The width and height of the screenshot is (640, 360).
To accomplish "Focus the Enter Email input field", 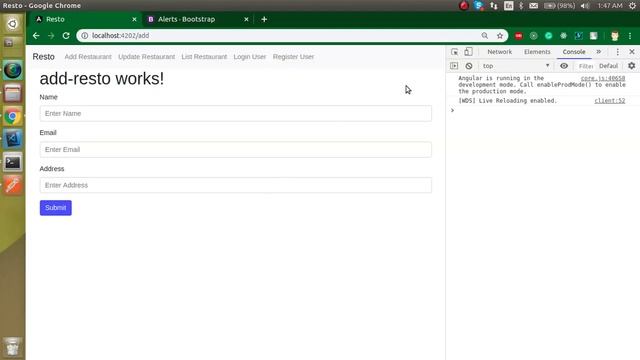I will (x=236, y=149).
